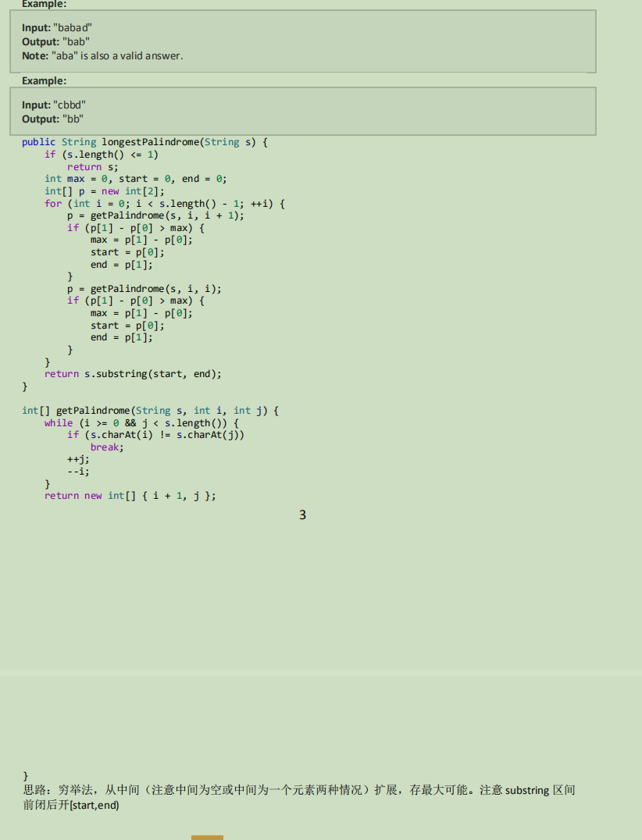The height and width of the screenshot is (840, 642).
Task: Click the "break;" statement
Action: click(107, 447)
